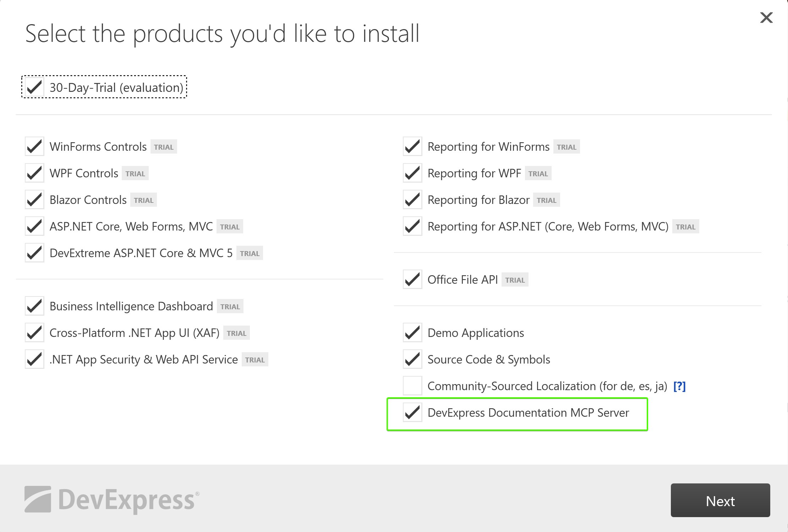The height and width of the screenshot is (532, 788).
Task: Toggle Cross-Platform .NET App UI (XAF) checkbox
Action: click(34, 332)
